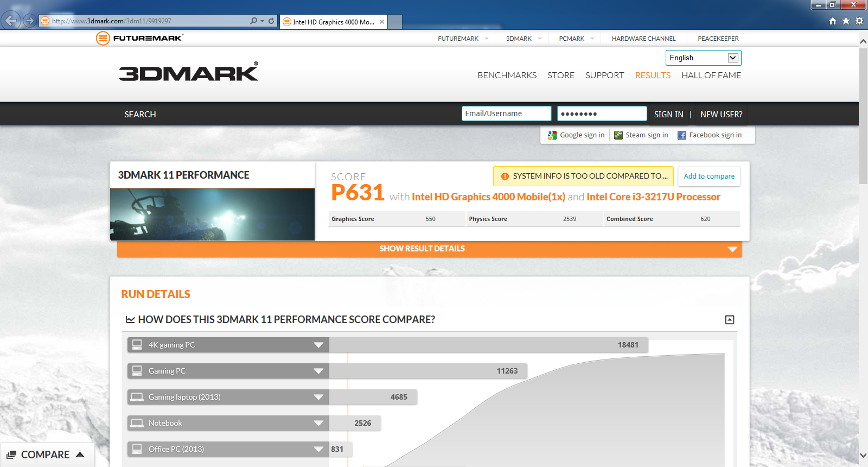Click the P631 score text
This screenshot has width=868, height=467.
tap(358, 193)
